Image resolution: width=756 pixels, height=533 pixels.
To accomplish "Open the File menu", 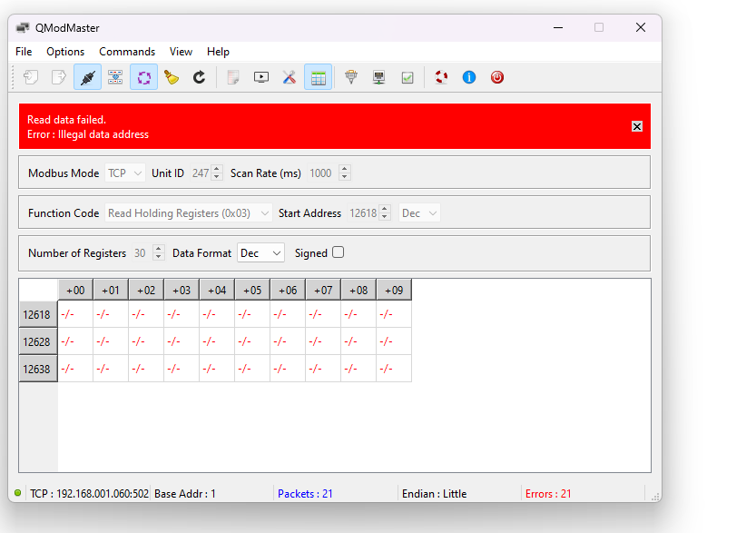I will (24, 52).
